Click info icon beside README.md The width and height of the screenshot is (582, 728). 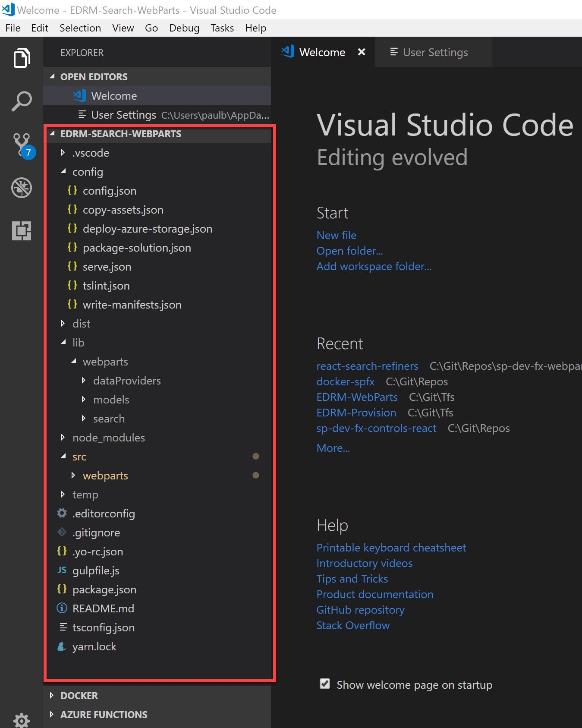(x=62, y=608)
